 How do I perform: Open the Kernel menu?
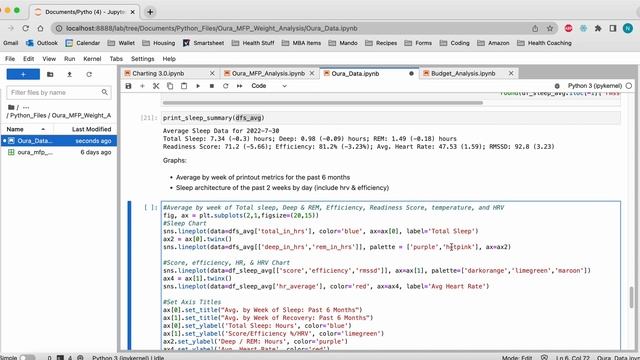(92, 59)
